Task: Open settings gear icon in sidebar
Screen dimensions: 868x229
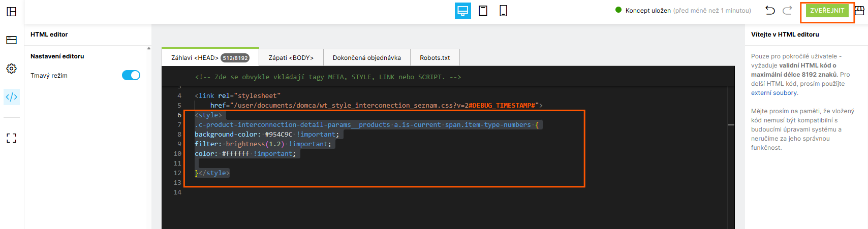Action: point(11,69)
